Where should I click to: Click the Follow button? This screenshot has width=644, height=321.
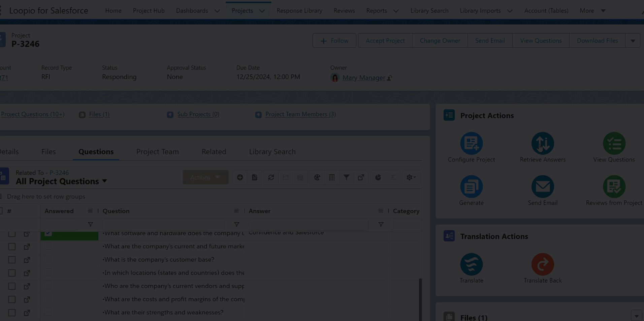click(x=334, y=41)
